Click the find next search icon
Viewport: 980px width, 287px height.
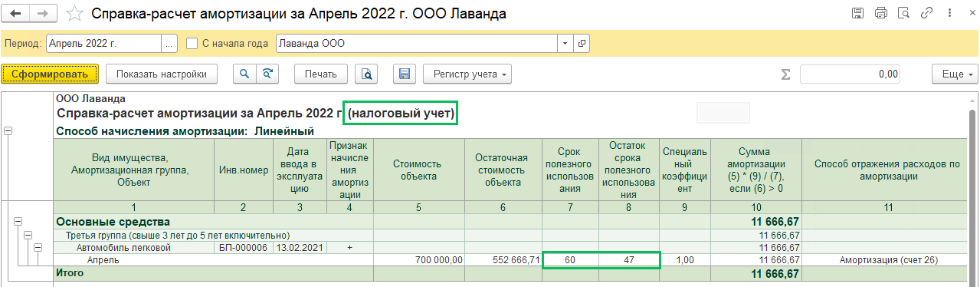click(267, 74)
